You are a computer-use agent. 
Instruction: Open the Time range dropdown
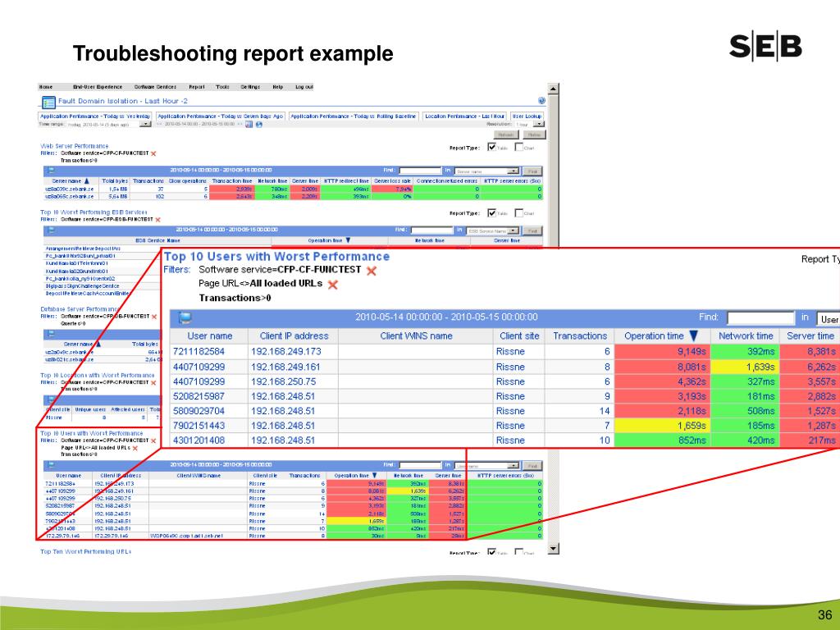tap(145, 125)
